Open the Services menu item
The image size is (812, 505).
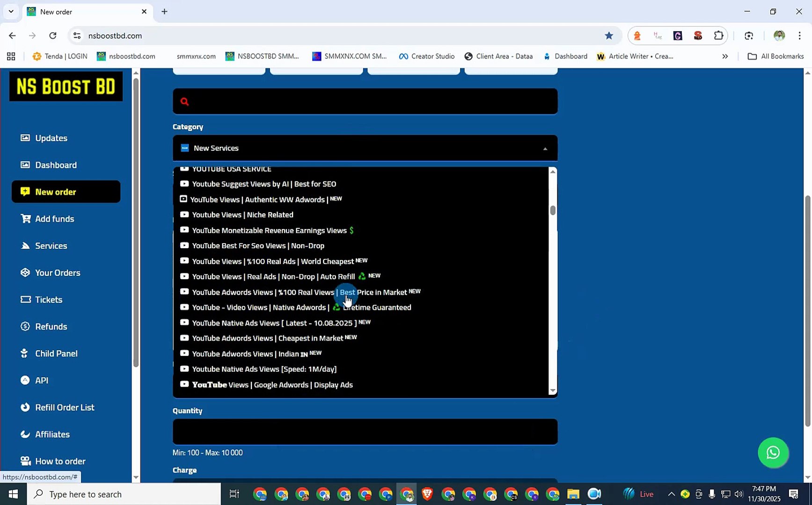(x=51, y=246)
